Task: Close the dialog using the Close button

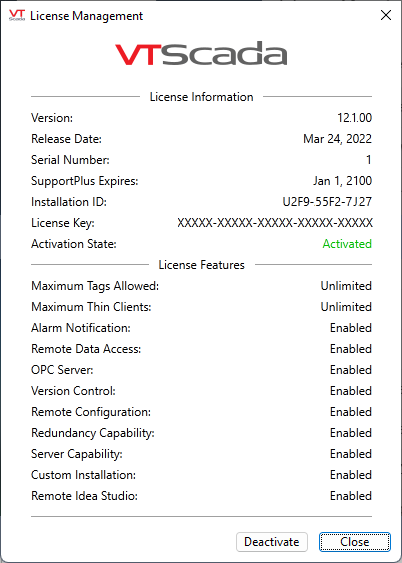Action: 355,541
